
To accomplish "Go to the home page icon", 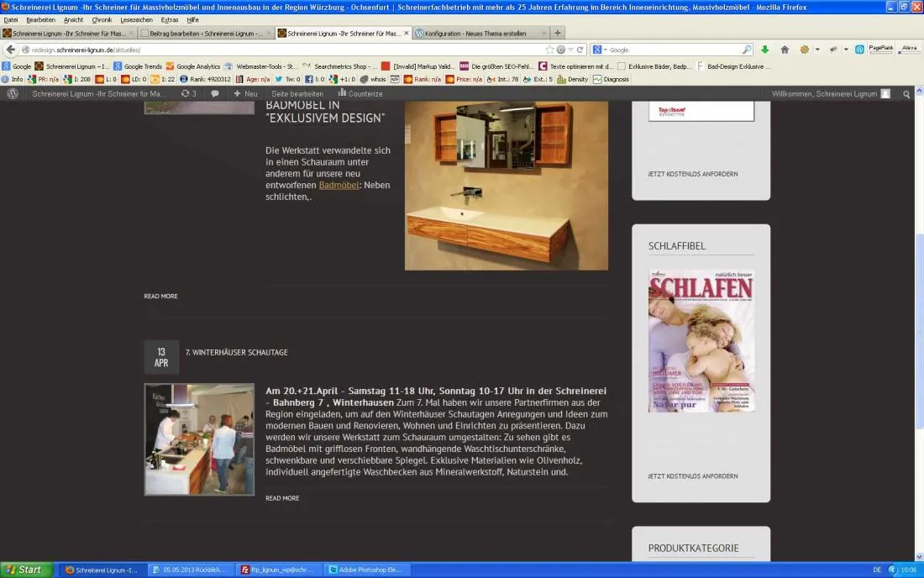I will click(x=785, y=50).
